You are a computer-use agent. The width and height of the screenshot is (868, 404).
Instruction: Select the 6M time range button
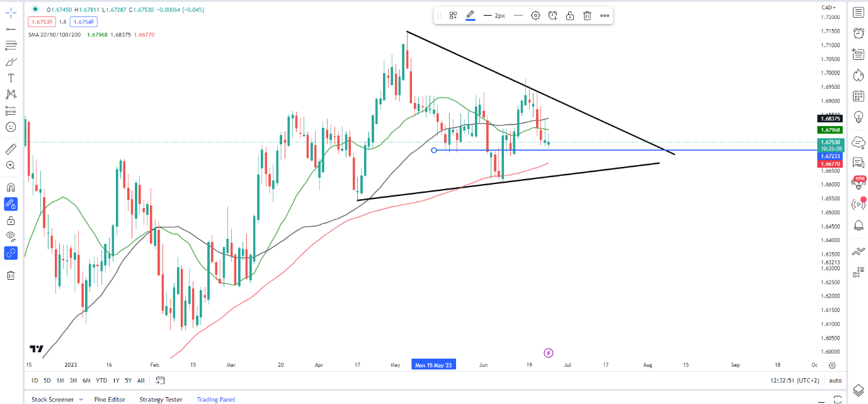(x=86, y=380)
